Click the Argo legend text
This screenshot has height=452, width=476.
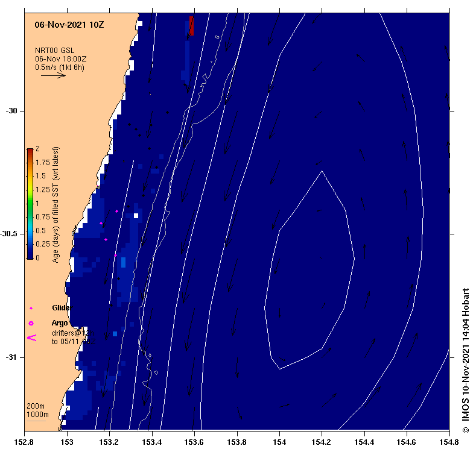click(60, 323)
